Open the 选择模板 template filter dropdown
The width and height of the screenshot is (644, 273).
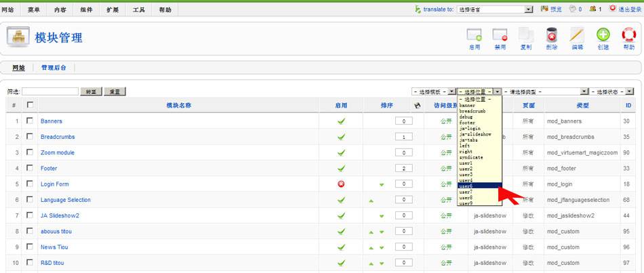[x=433, y=91]
